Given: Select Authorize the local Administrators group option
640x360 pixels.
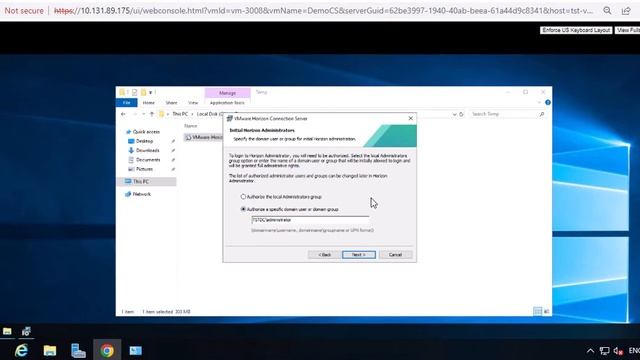Looking at the screenshot, I should pyautogui.click(x=281, y=197).
